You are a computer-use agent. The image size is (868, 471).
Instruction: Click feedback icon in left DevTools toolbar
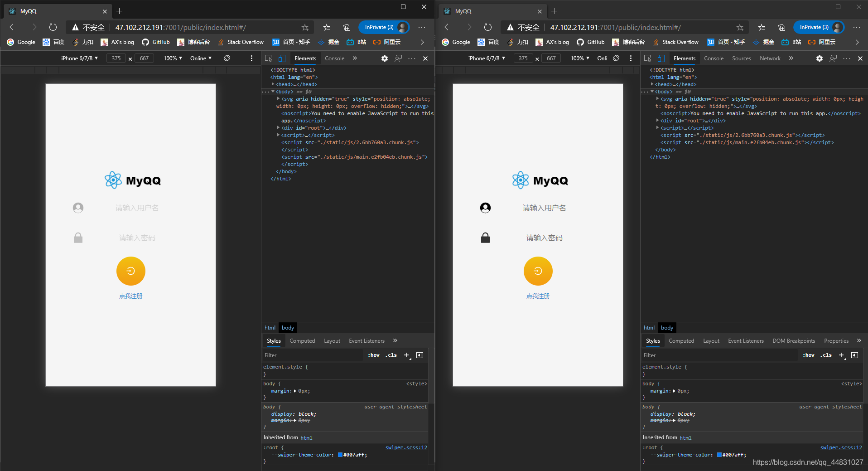coord(398,58)
